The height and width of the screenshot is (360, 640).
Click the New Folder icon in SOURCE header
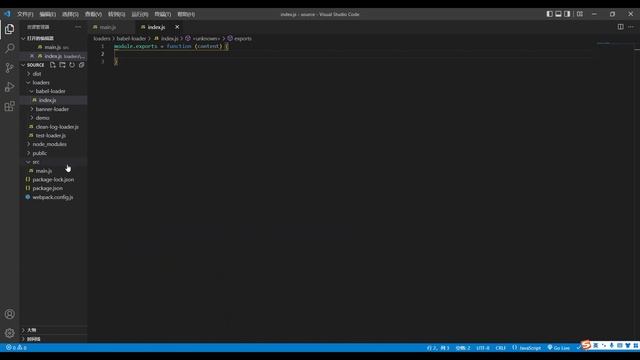pos(62,65)
